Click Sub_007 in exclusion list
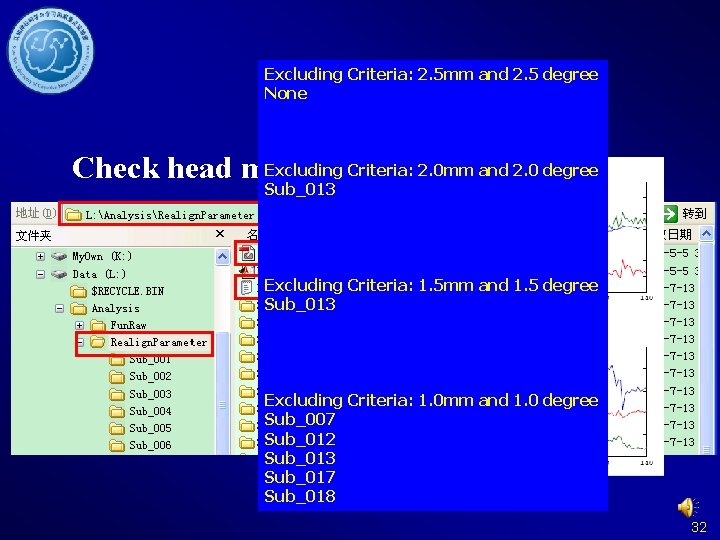 tap(300, 419)
